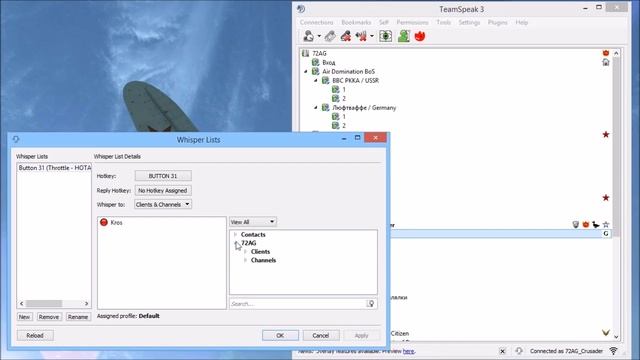This screenshot has height=360, width=640.
Task: Confirm Whisper Lists with OK
Action: (x=280, y=336)
